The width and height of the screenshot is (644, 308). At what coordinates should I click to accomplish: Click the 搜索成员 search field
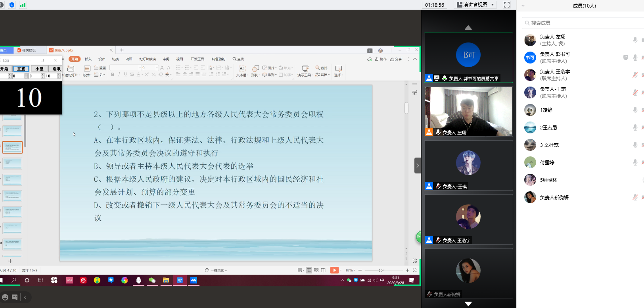(x=583, y=23)
